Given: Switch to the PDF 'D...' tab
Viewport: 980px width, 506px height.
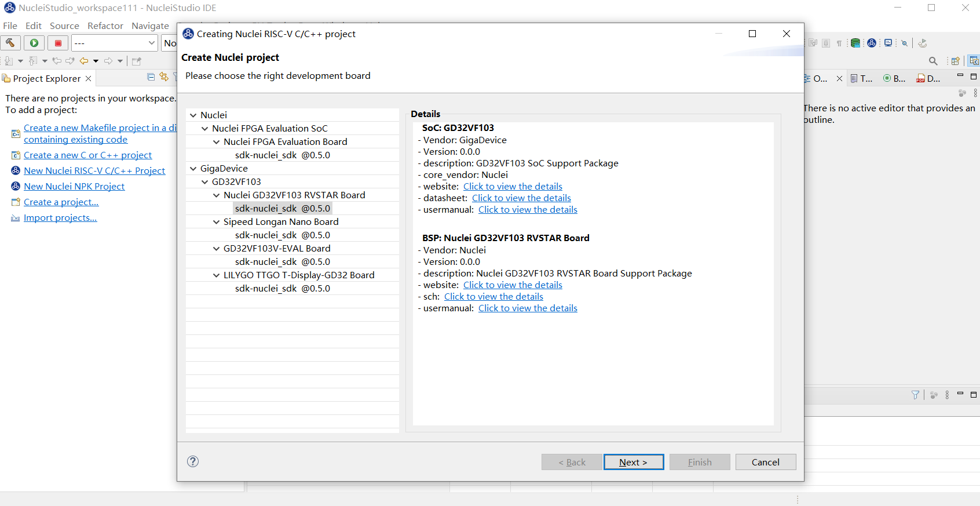Looking at the screenshot, I should click(928, 78).
